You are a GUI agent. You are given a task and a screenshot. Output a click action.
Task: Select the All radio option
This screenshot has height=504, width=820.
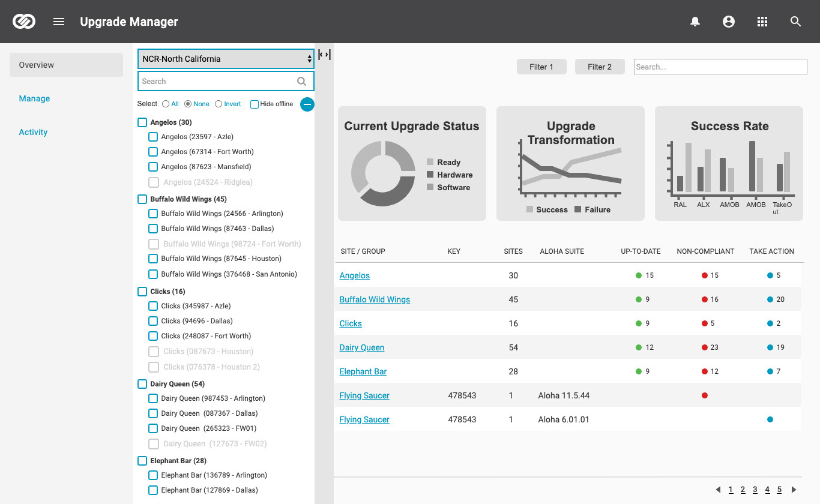click(x=166, y=104)
